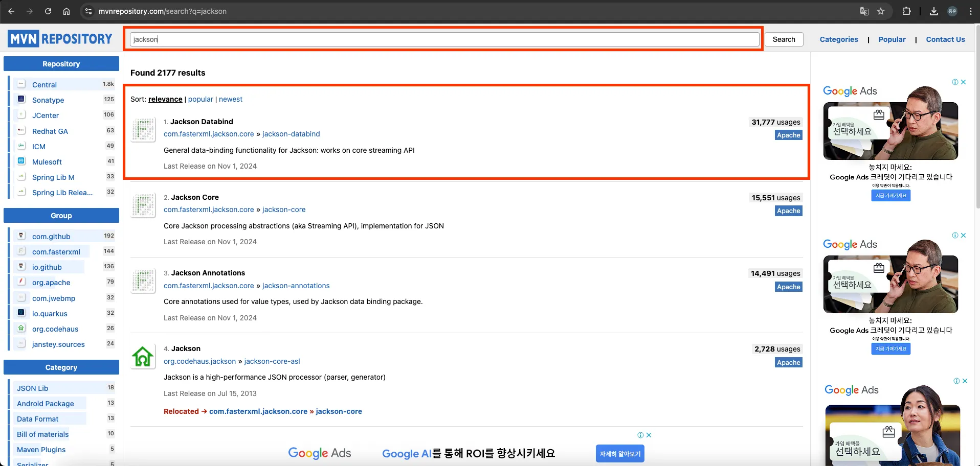Reload the page with the refresh icon
Screen dimensions: 980x466
tap(48, 11)
